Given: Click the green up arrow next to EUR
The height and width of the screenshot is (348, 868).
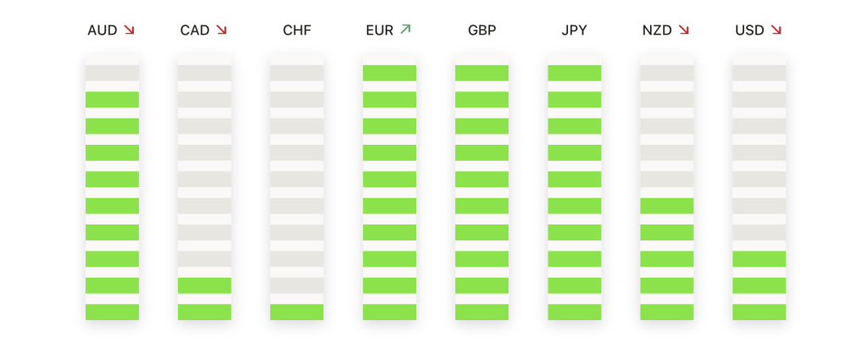Looking at the screenshot, I should (x=405, y=30).
